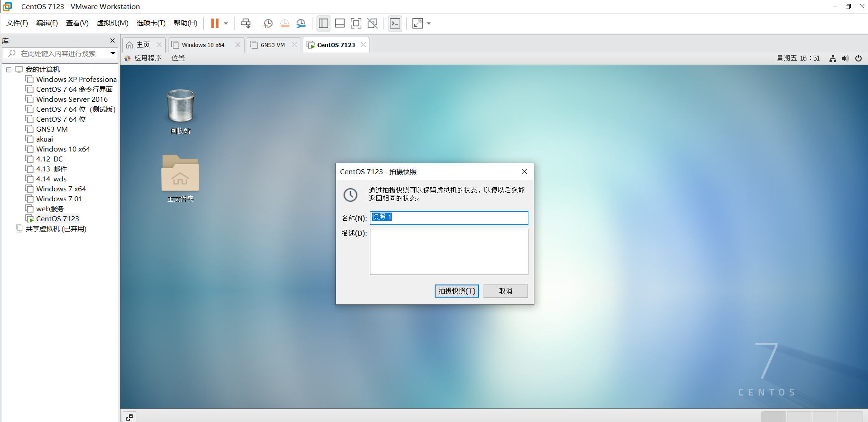This screenshot has height=422, width=868.
Task: Click the revert to snapshot toolbar icon
Action: coord(284,23)
